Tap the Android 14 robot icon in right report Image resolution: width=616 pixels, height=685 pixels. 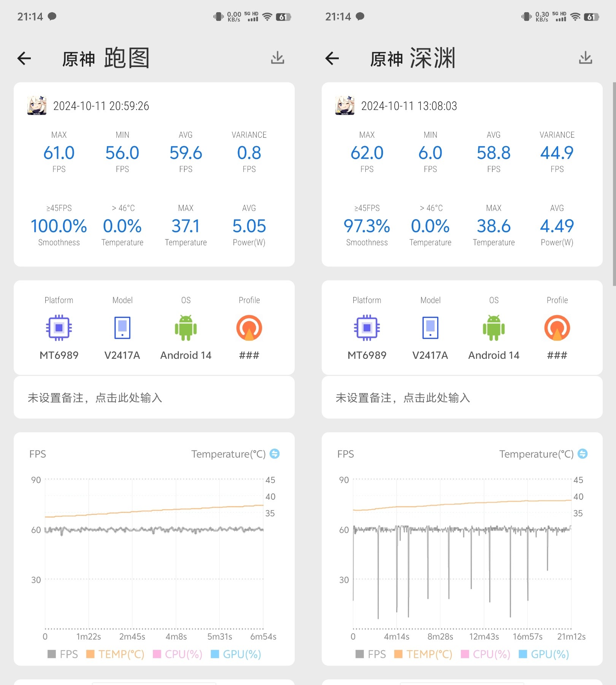tap(494, 328)
